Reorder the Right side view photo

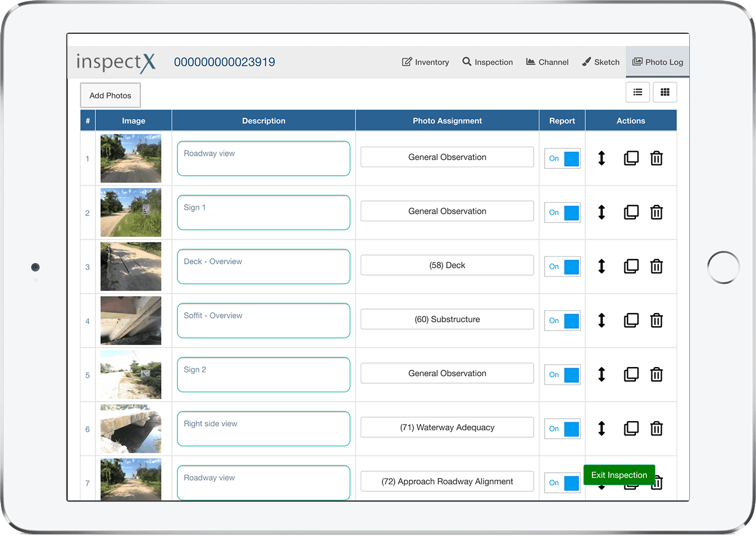pyautogui.click(x=601, y=429)
